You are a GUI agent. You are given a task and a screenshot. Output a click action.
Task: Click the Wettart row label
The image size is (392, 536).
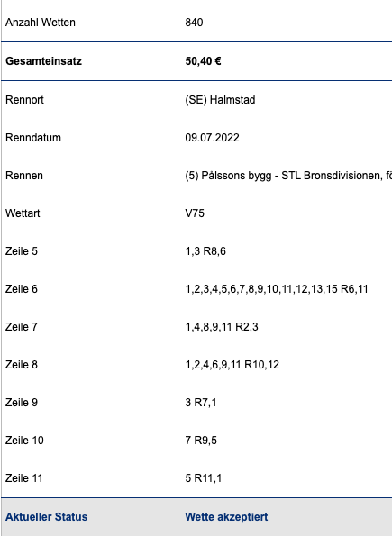click(x=23, y=213)
